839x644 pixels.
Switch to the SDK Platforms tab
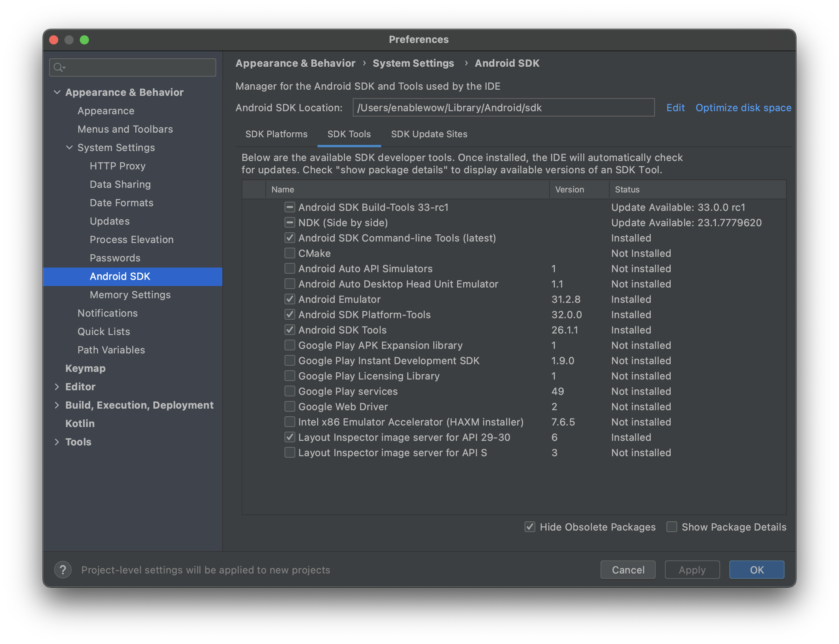click(x=276, y=134)
